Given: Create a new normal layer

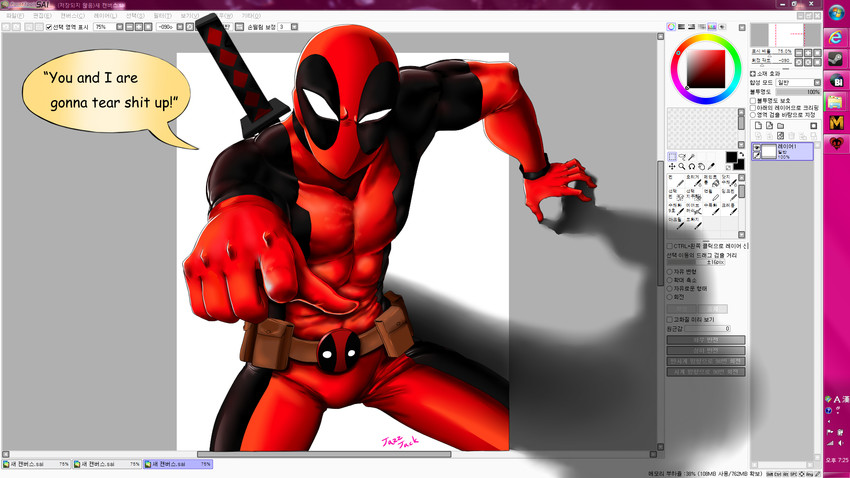Looking at the screenshot, I should pyautogui.click(x=758, y=126).
